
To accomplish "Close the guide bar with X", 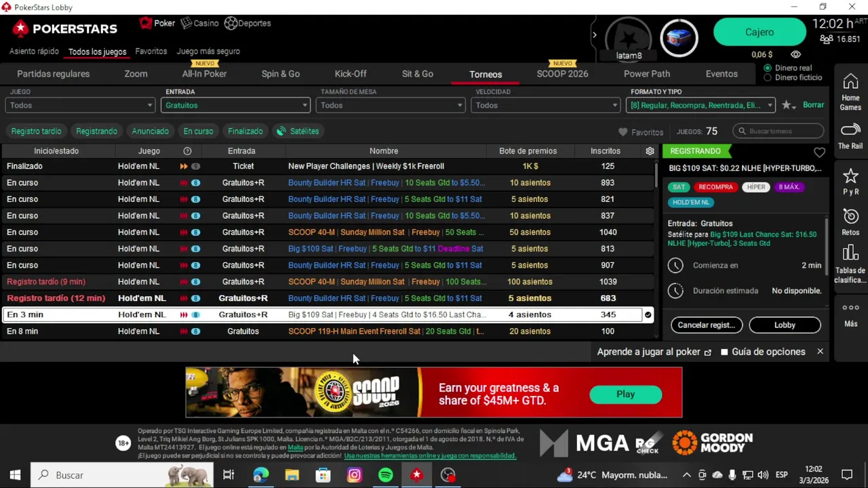I will (x=820, y=351).
